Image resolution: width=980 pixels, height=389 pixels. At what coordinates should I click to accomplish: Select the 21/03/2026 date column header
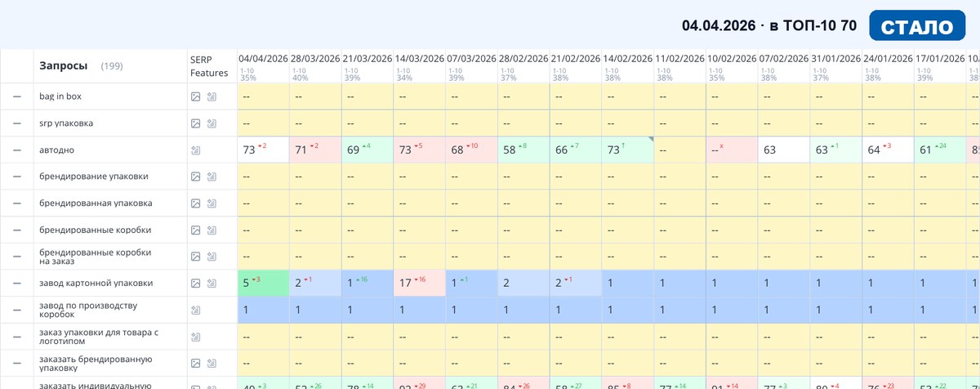[367, 59]
